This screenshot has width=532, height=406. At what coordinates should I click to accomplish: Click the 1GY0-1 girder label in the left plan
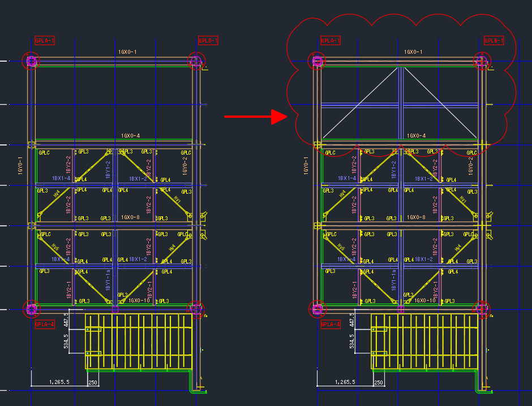point(20,166)
